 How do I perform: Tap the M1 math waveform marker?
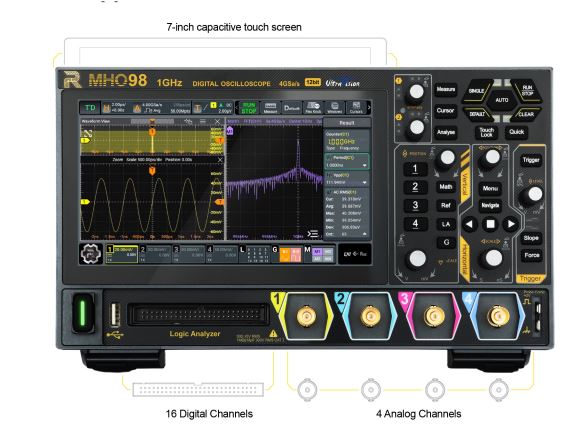(229, 131)
